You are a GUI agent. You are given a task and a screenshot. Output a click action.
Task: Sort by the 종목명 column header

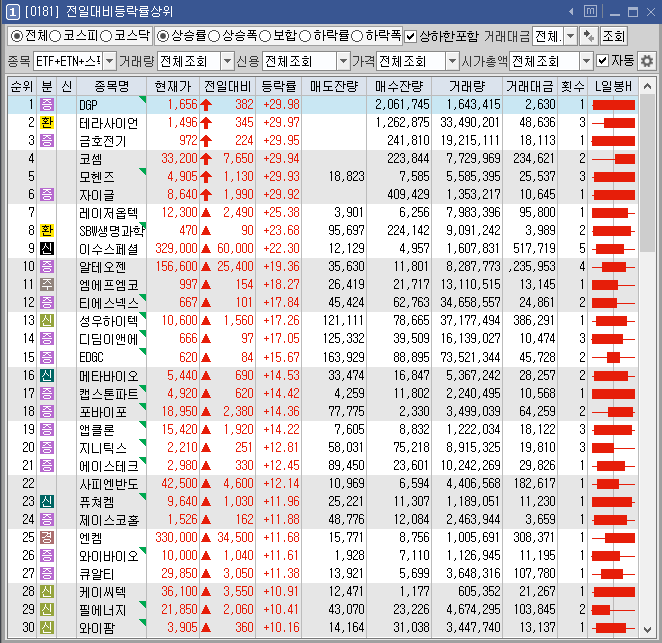click(111, 87)
